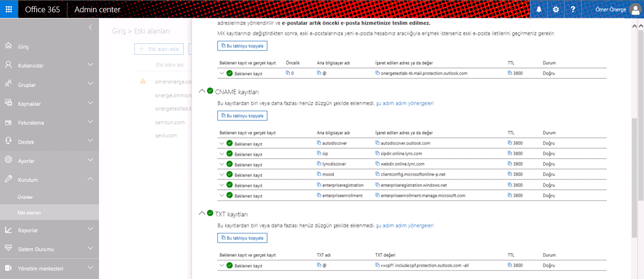Expand the autodiscover record row
The height and width of the screenshot is (279, 644).
tap(222, 143)
